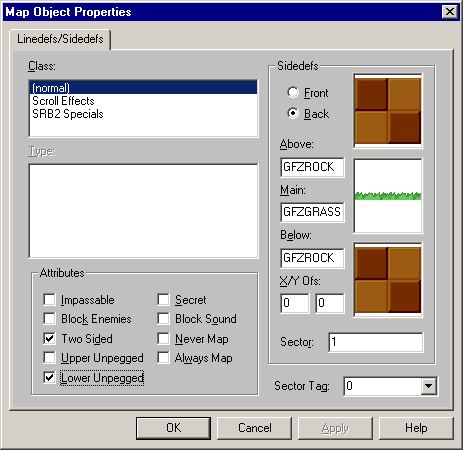Viewport: 463px width, 450px height.
Task: Select the Front sidedef radio button
Action: pos(293,92)
